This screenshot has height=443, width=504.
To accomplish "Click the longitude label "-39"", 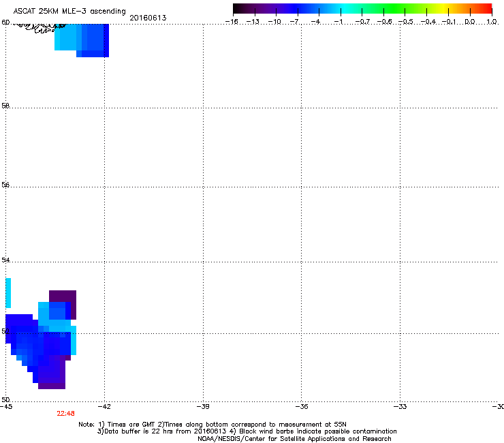I will point(203,407).
